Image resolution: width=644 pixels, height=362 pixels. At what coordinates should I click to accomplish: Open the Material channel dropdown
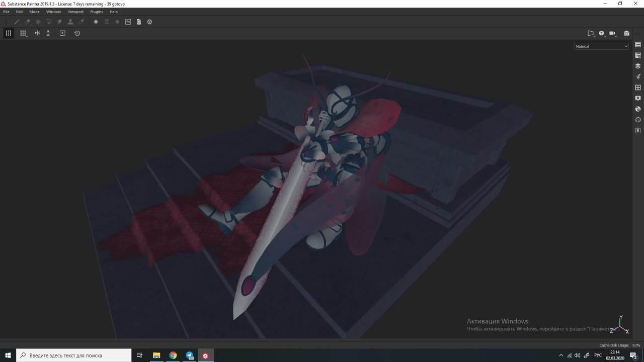click(x=601, y=46)
